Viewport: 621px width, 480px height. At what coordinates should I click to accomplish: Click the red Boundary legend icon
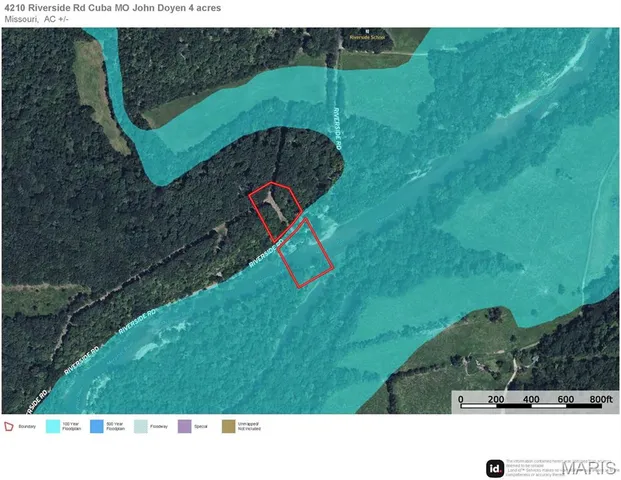point(9,427)
